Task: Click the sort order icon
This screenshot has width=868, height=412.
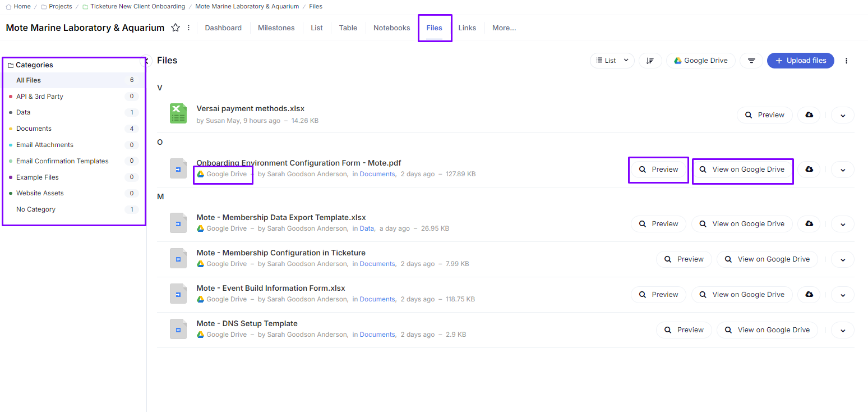Action: (x=650, y=61)
